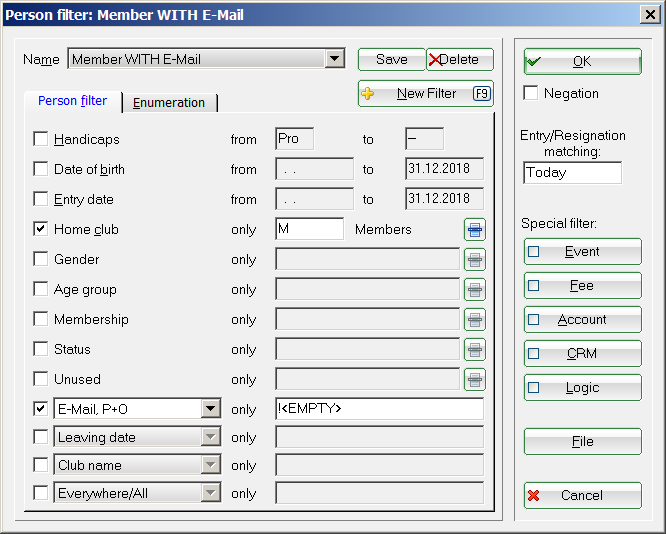Select the Person filter tab

click(x=72, y=101)
